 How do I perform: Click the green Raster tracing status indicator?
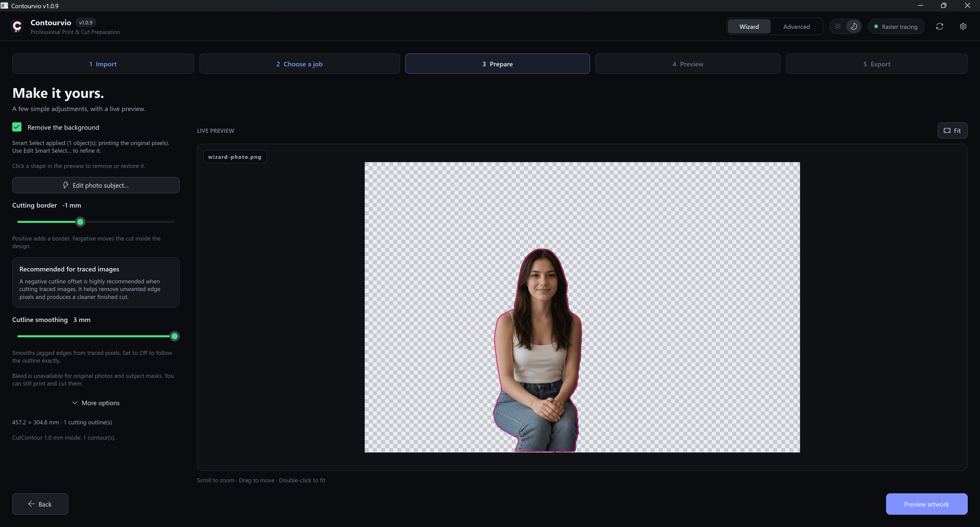tap(876, 27)
